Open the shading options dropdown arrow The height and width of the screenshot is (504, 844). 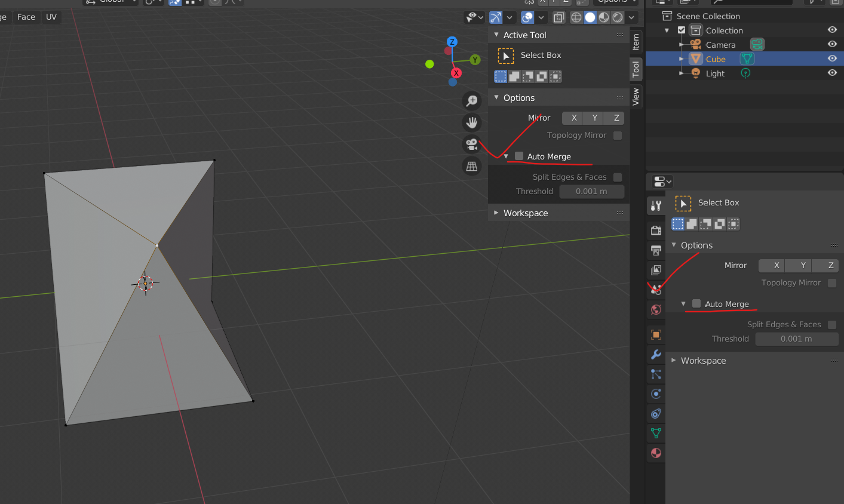click(631, 17)
